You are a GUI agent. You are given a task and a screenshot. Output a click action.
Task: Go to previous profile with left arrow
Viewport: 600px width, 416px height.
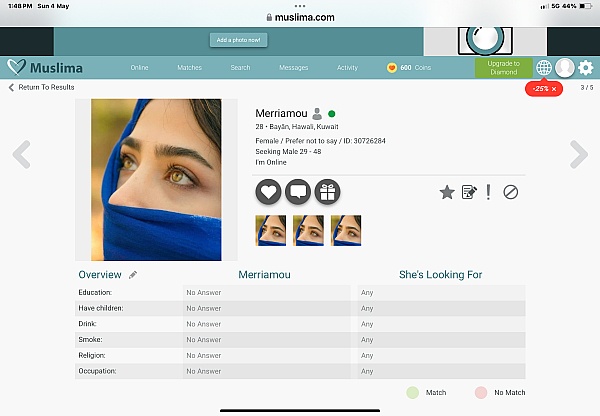coord(21,154)
